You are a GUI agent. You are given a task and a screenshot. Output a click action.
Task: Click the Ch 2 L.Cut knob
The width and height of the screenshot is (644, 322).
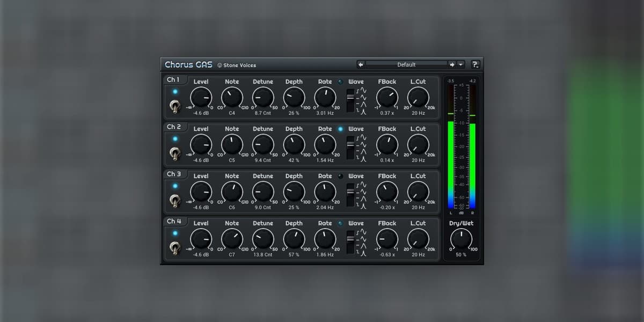click(x=418, y=145)
